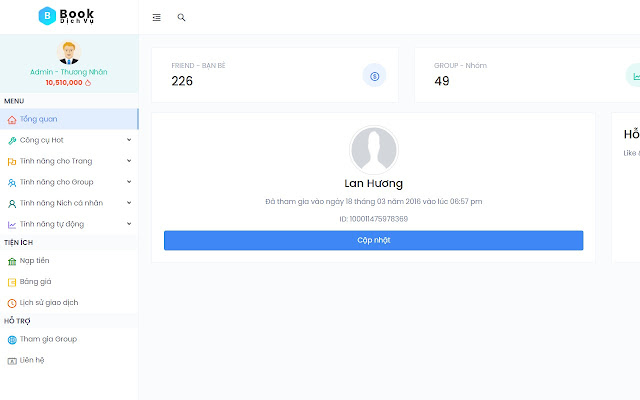Viewport: 640px width, 400px height.
Task: Select Tính năng cho Group menu label
Action: pos(56,182)
